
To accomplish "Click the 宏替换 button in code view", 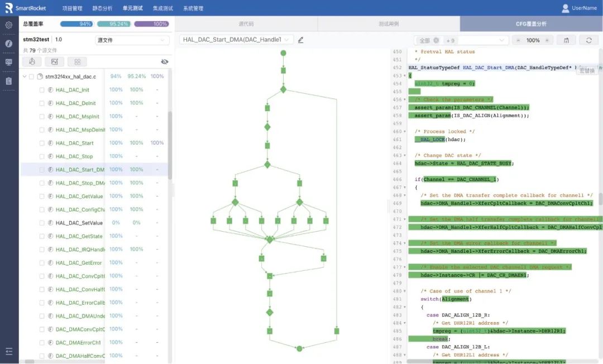I will coord(587,71).
